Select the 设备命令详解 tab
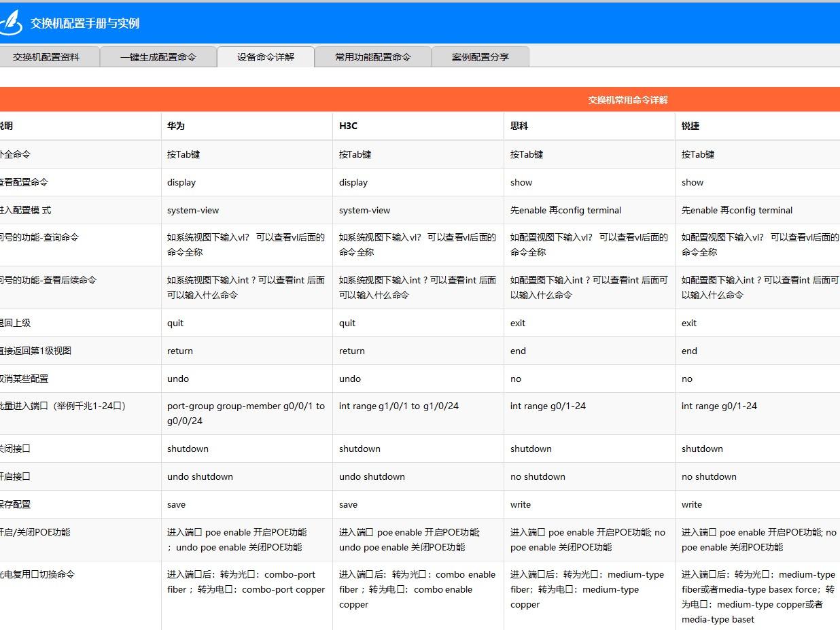 click(x=265, y=57)
